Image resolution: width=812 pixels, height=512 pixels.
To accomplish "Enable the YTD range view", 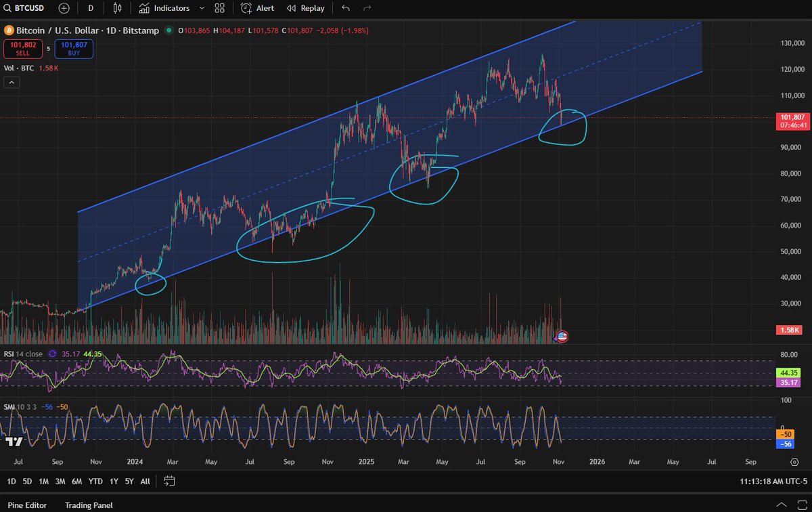I will click(94, 481).
